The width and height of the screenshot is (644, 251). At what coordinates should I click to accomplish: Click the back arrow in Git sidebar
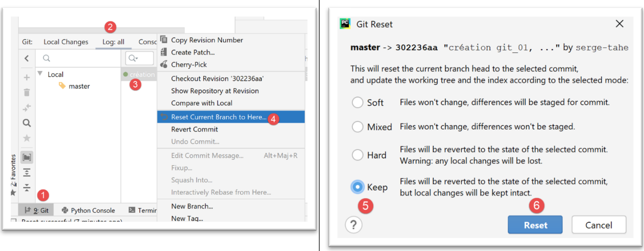pyautogui.click(x=27, y=58)
